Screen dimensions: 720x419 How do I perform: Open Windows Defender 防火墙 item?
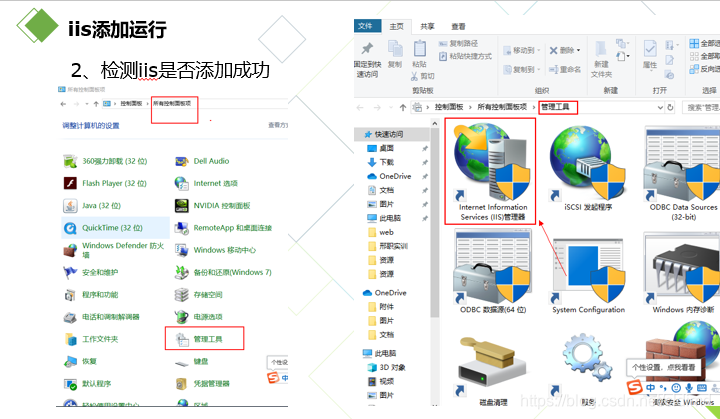coord(113,250)
